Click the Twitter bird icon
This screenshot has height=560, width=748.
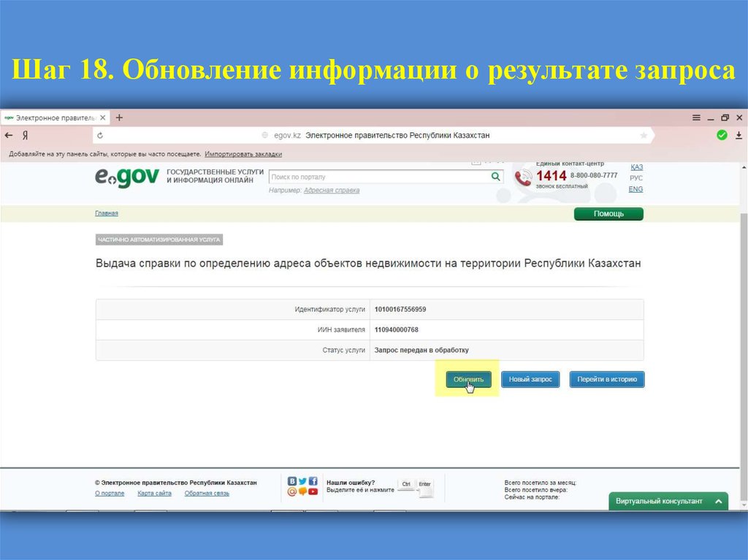[302, 480]
